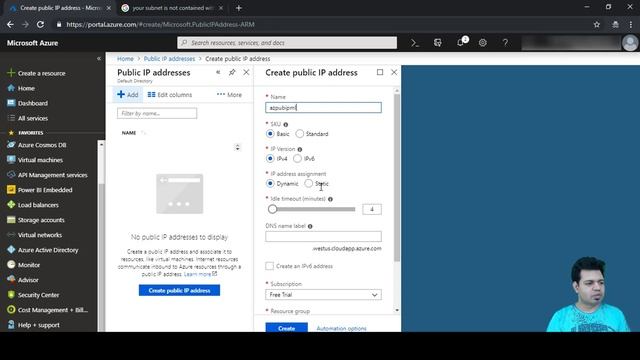
Task: Maximize the Create public IP address blade
Action: point(380,72)
